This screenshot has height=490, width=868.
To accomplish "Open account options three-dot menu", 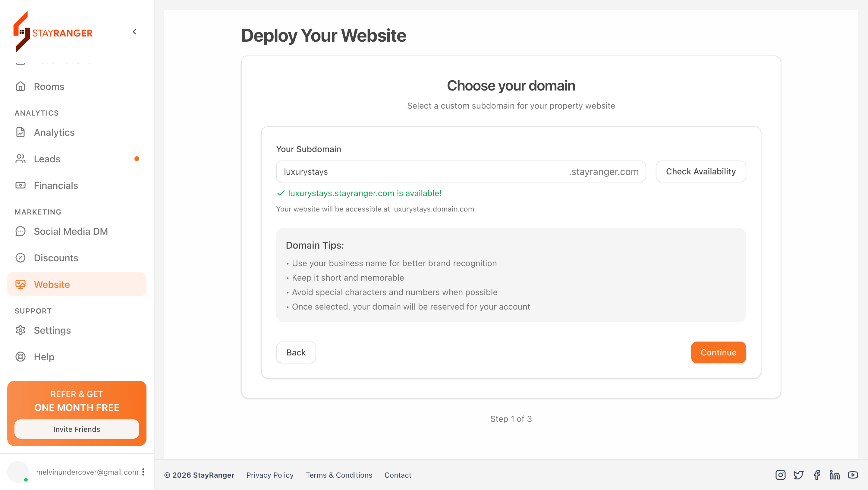I will tap(143, 472).
